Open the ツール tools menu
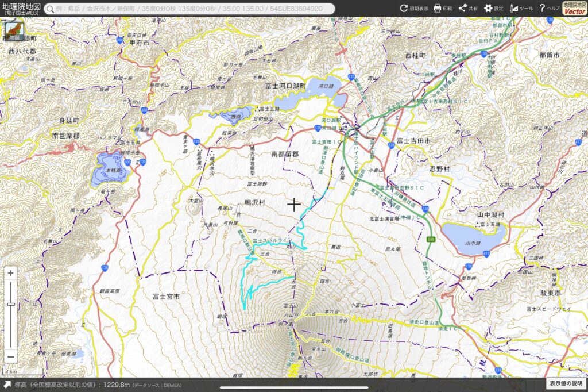588x392 pixels. coord(521,8)
